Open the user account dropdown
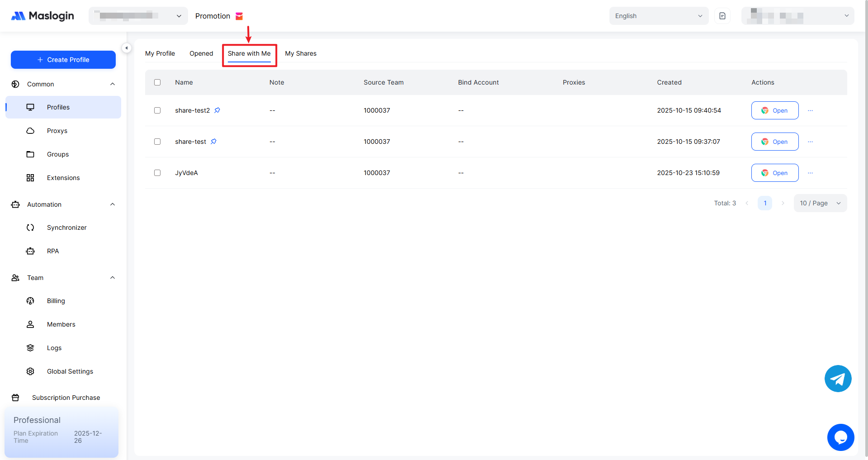This screenshot has width=868, height=460. coord(797,16)
